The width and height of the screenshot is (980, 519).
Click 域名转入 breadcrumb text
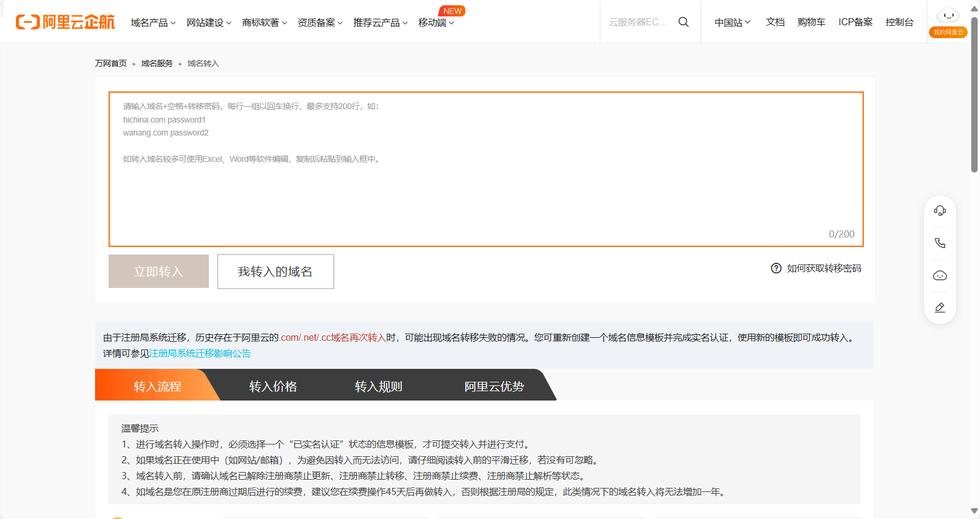click(x=203, y=63)
